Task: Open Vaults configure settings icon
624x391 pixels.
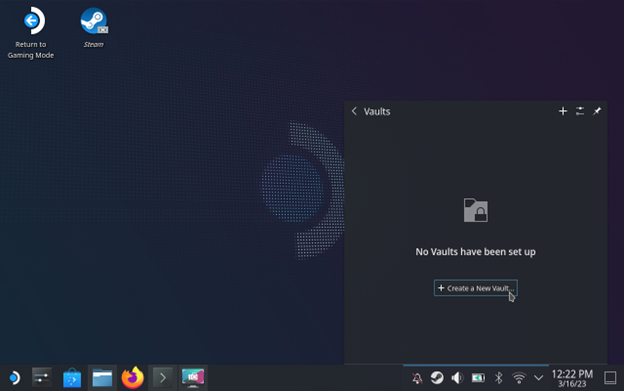Action: (x=580, y=111)
